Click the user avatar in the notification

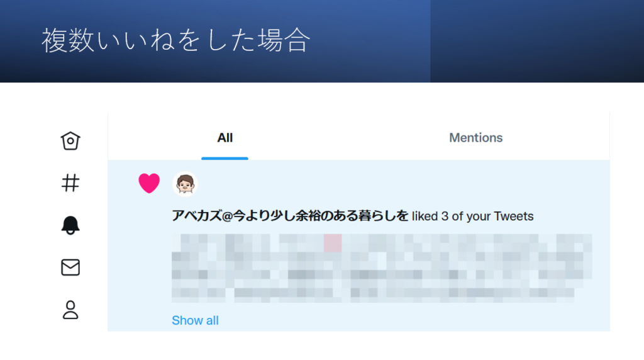coord(185,184)
